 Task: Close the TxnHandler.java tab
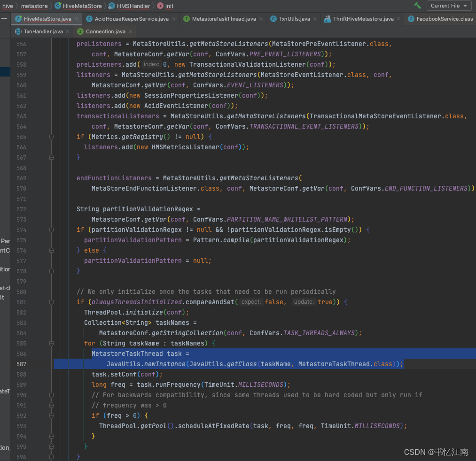click(67, 31)
